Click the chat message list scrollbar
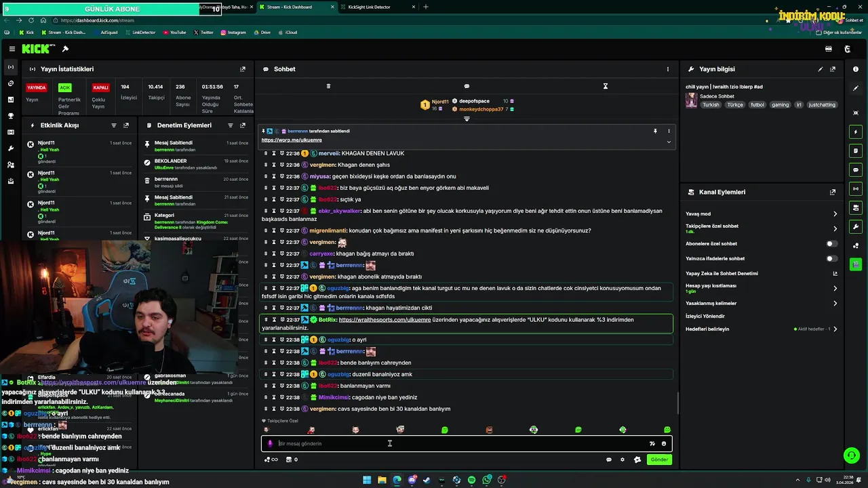Screen dimensions: 868x488 [677, 404]
